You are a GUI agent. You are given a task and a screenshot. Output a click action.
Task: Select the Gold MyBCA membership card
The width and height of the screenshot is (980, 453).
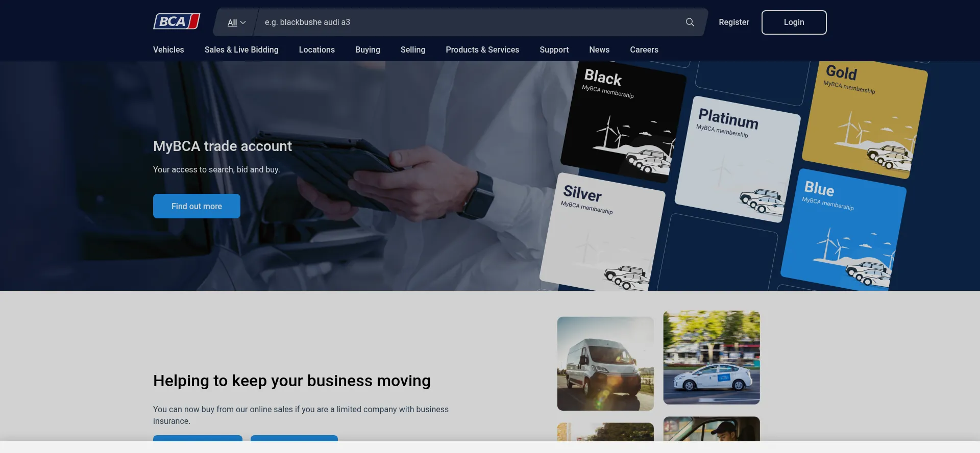pyautogui.click(x=865, y=120)
